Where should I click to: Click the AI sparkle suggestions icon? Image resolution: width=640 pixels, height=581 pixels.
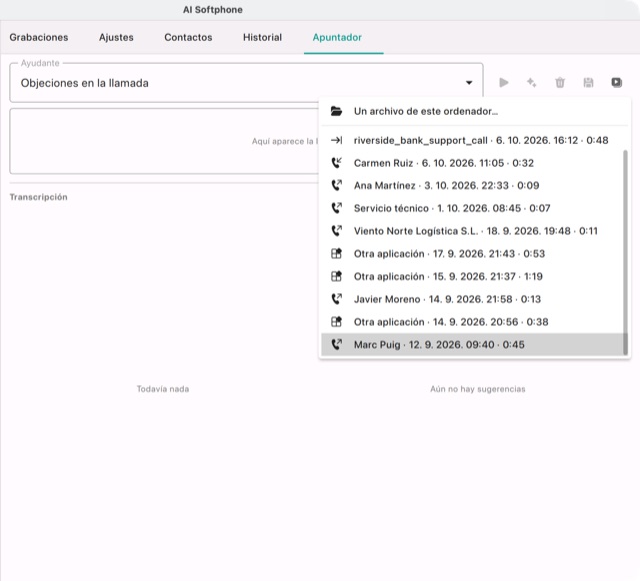click(531, 82)
